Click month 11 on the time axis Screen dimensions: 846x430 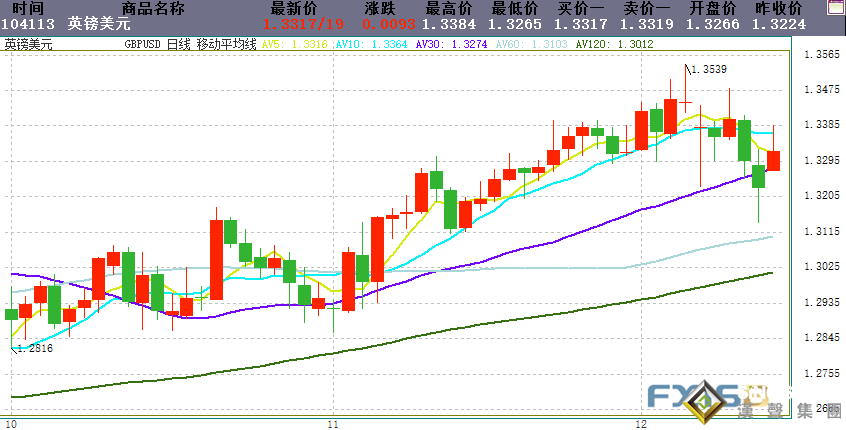coord(334,424)
